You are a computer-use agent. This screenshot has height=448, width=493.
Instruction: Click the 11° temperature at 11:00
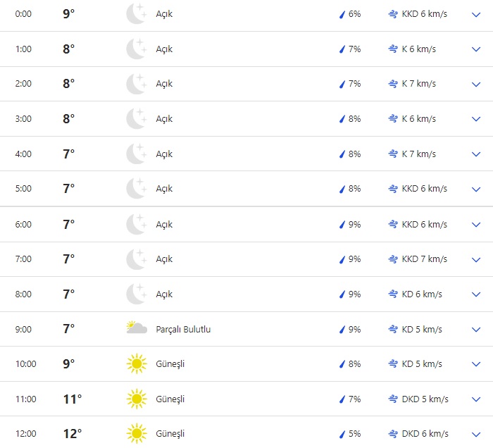click(x=73, y=399)
